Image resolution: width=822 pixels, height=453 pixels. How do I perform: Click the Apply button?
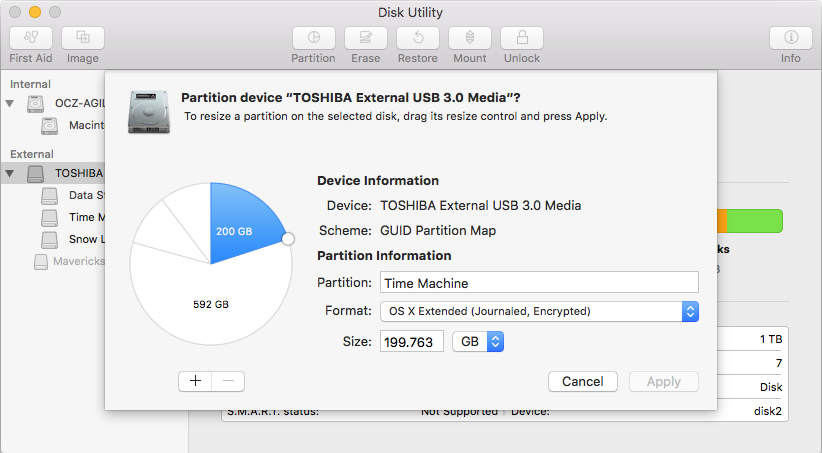(x=664, y=381)
